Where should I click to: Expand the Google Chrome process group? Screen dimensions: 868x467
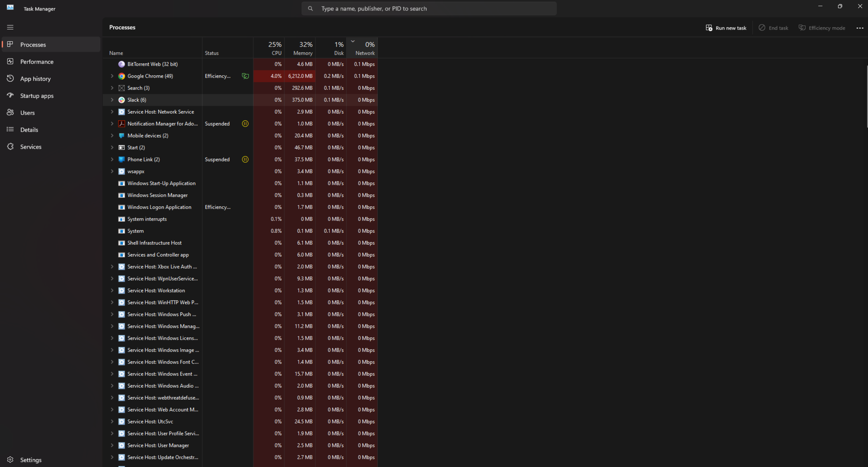tap(112, 76)
